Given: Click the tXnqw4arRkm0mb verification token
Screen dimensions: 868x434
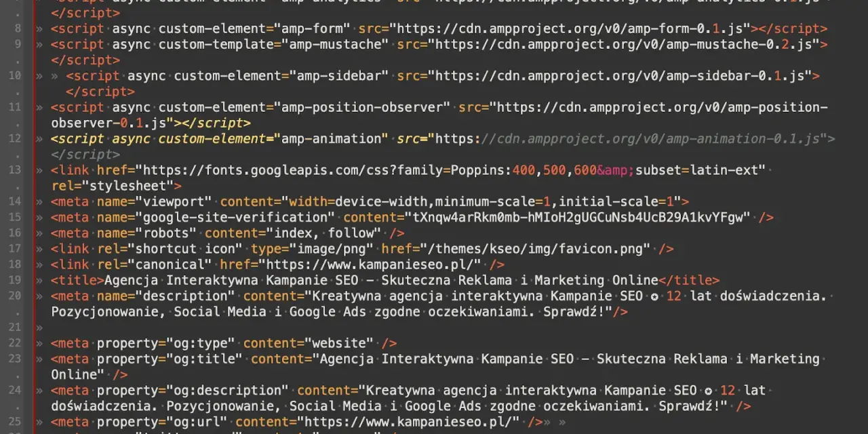Looking at the screenshot, I should point(577,217).
